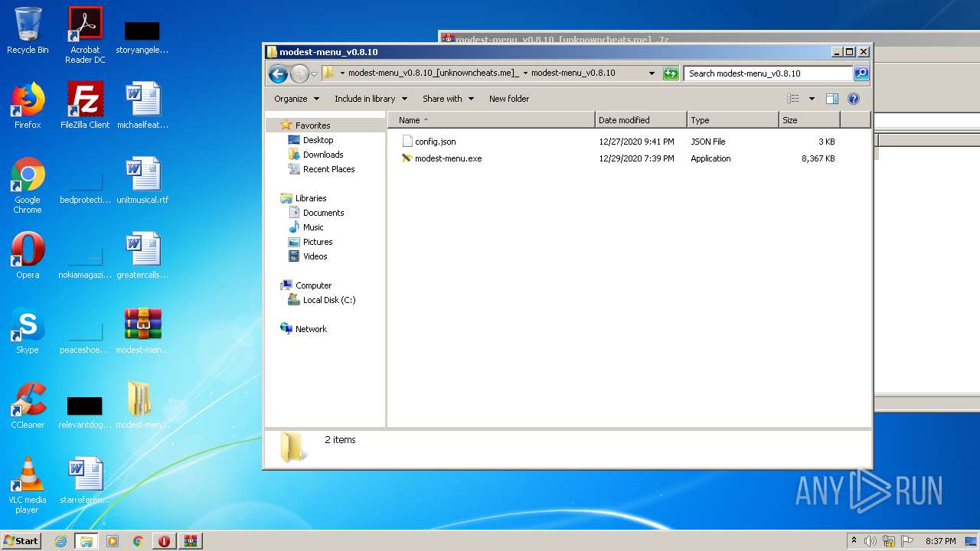
Task: Open Pictures library
Action: pos(318,242)
